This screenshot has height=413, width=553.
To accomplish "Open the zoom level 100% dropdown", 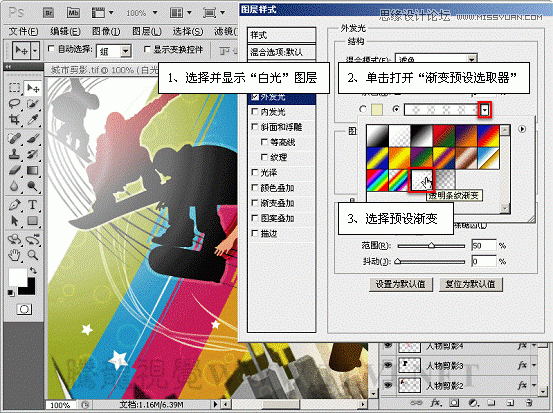I will [155, 13].
